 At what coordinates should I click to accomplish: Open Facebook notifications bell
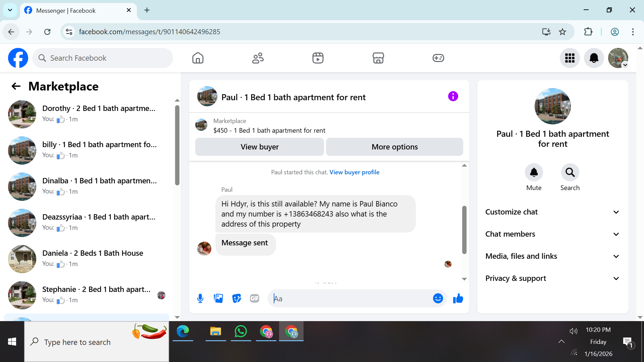594,58
